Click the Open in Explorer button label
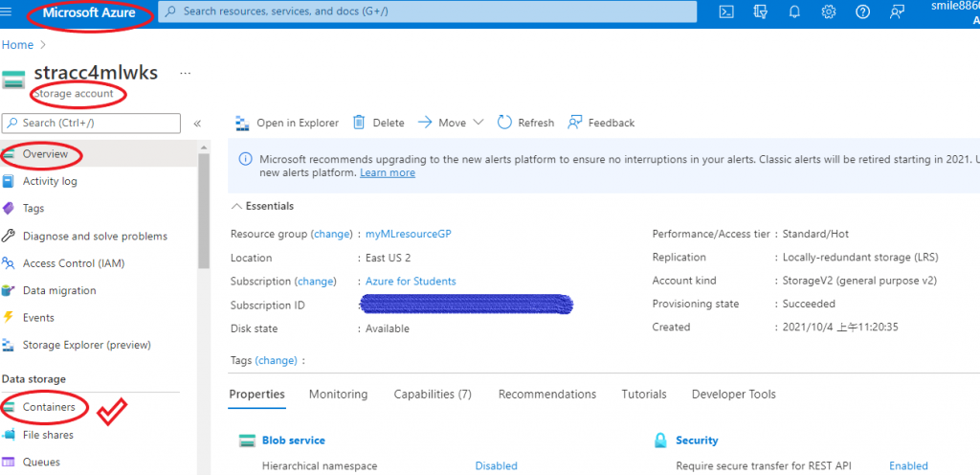 click(x=298, y=124)
